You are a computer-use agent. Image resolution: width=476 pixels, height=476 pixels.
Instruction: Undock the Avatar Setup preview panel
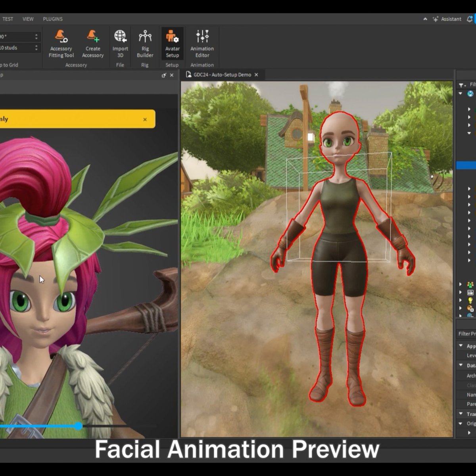pos(164,75)
